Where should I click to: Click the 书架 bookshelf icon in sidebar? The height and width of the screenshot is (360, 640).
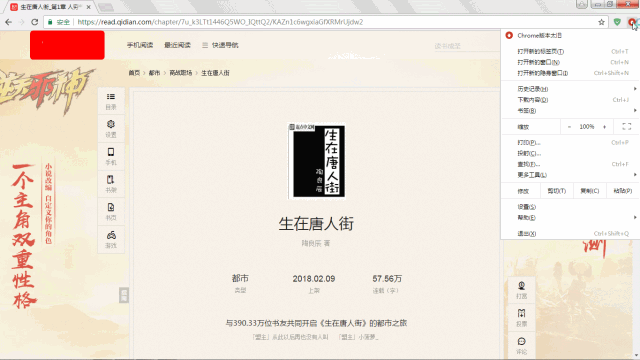tap(111, 184)
